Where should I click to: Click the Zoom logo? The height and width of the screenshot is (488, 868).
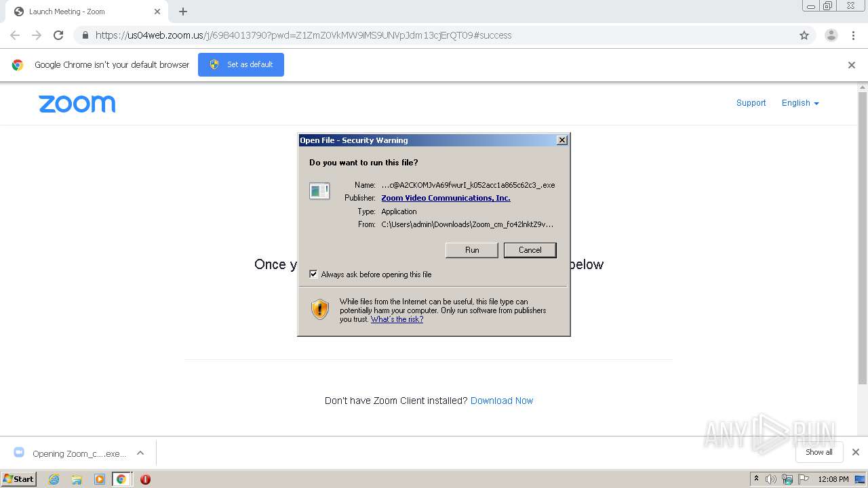[77, 104]
